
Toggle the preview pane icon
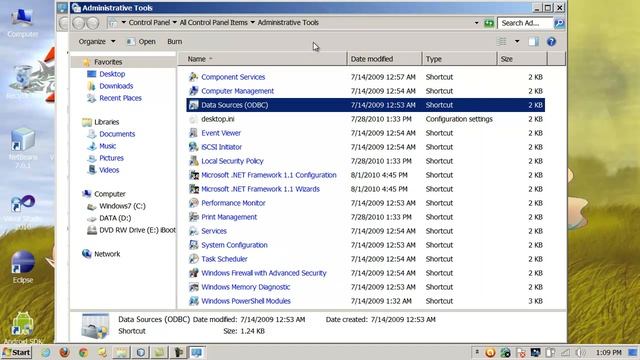pos(533,41)
